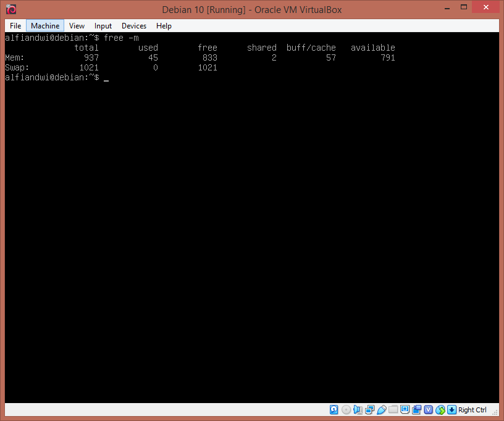Click the 'available' column header
The height and width of the screenshot is (421, 504).
[373, 48]
